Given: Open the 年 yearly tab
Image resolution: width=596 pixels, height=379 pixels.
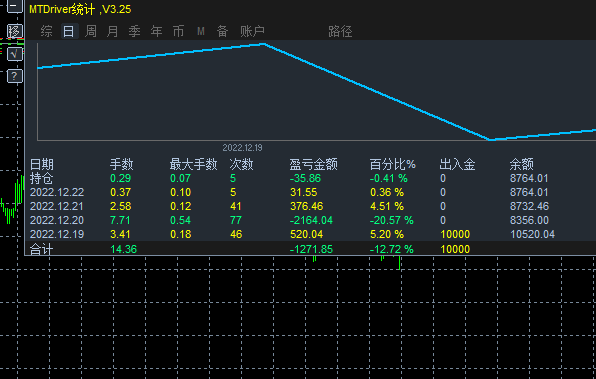Looking at the screenshot, I should (x=157, y=31).
